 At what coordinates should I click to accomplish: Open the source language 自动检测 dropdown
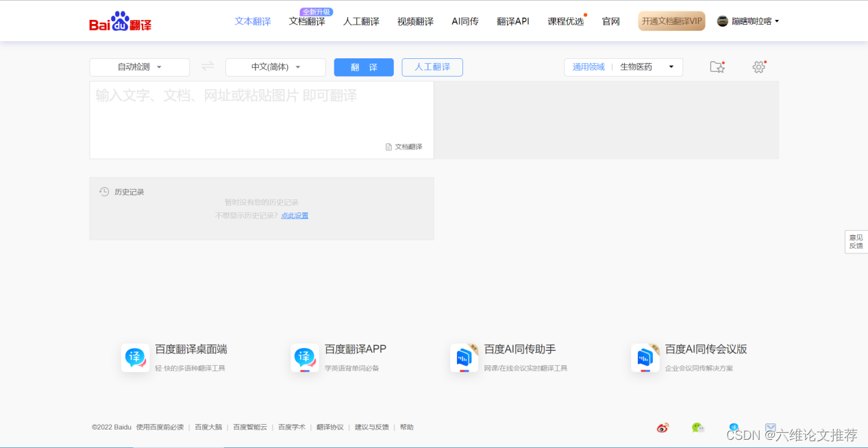coord(140,67)
